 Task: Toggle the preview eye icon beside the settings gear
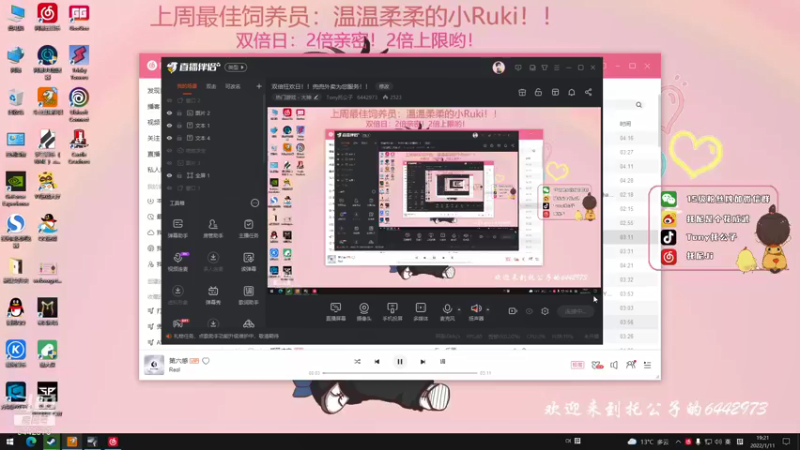[529, 311]
